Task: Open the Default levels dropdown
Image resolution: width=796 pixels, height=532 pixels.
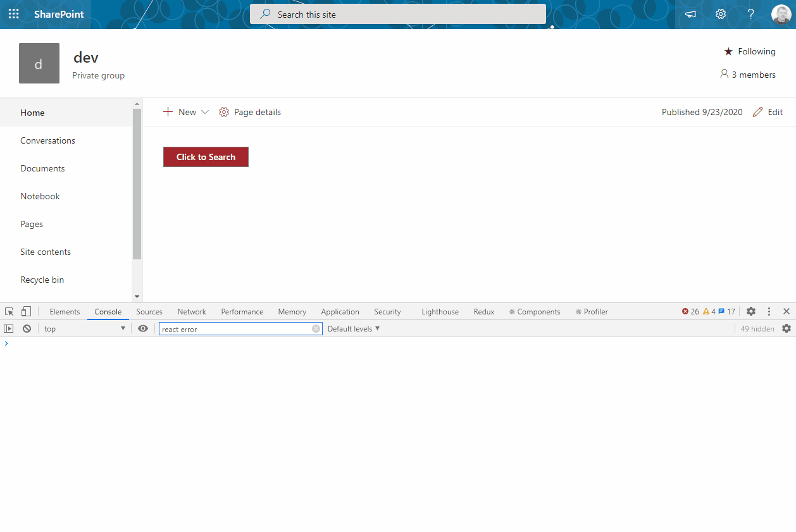Action: 353,328
